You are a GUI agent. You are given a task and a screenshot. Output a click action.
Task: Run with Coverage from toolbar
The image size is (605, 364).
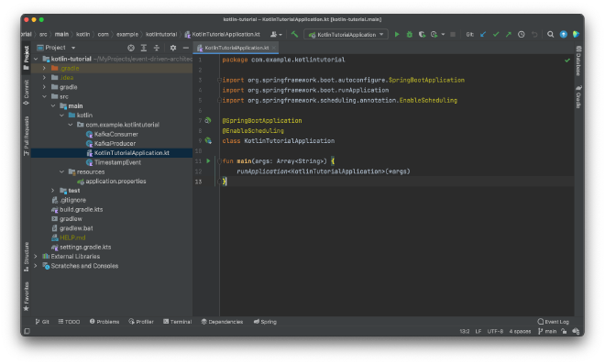coord(422,34)
